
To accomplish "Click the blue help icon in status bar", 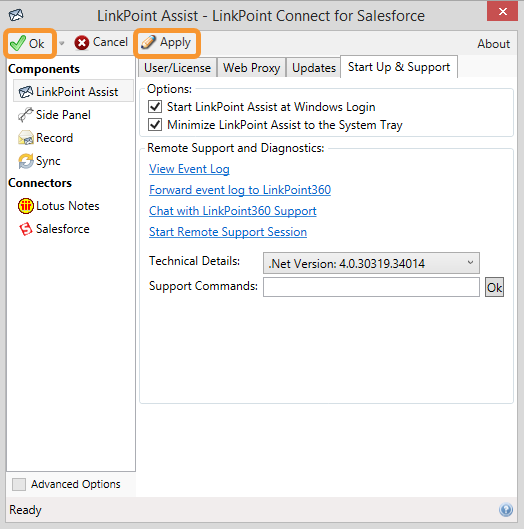I will [x=506, y=509].
